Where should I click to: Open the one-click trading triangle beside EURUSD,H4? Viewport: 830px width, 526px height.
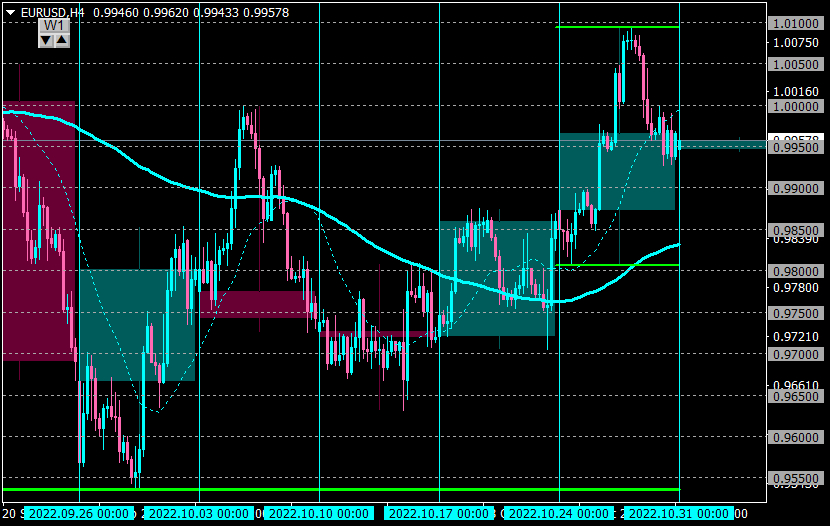click(x=11, y=13)
